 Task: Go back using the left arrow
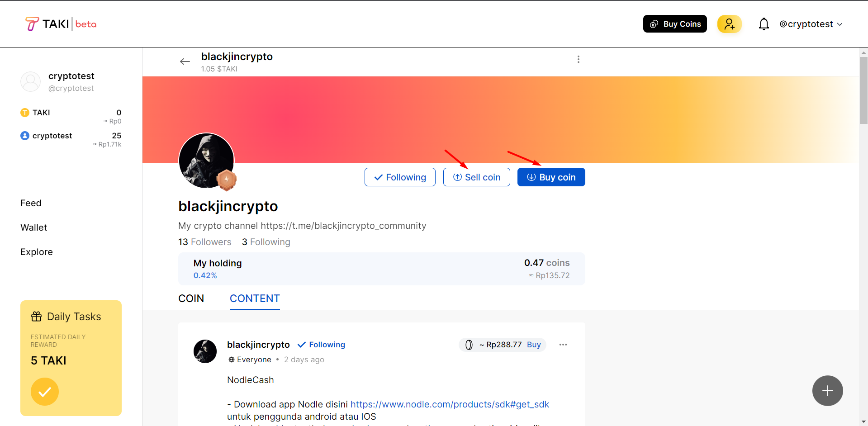[x=185, y=62]
